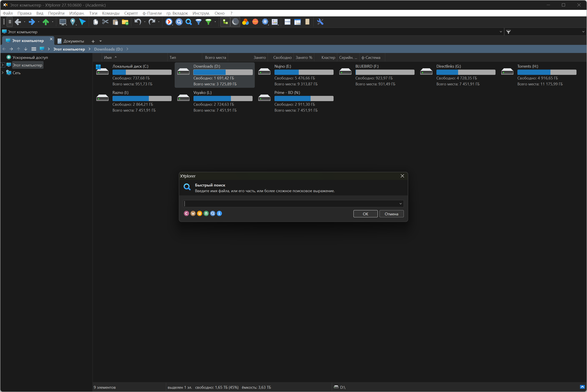Toggle the window layout pane button
The height and width of the screenshot is (392, 587).
[x=297, y=22]
